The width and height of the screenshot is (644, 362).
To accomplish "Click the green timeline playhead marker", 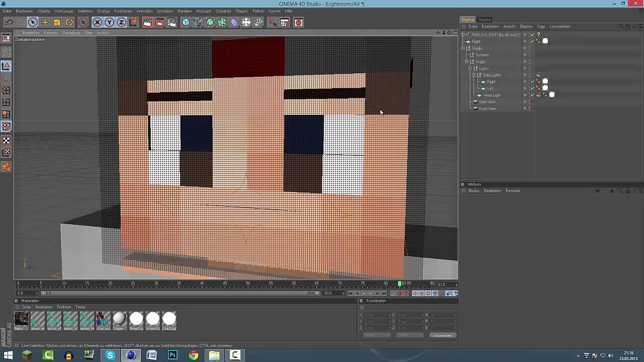I will [x=400, y=284].
